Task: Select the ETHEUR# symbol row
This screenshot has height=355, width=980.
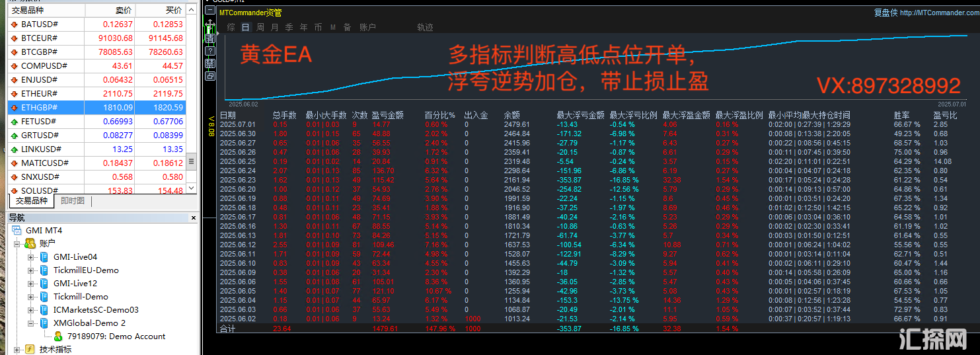Action: click(97, 94)
